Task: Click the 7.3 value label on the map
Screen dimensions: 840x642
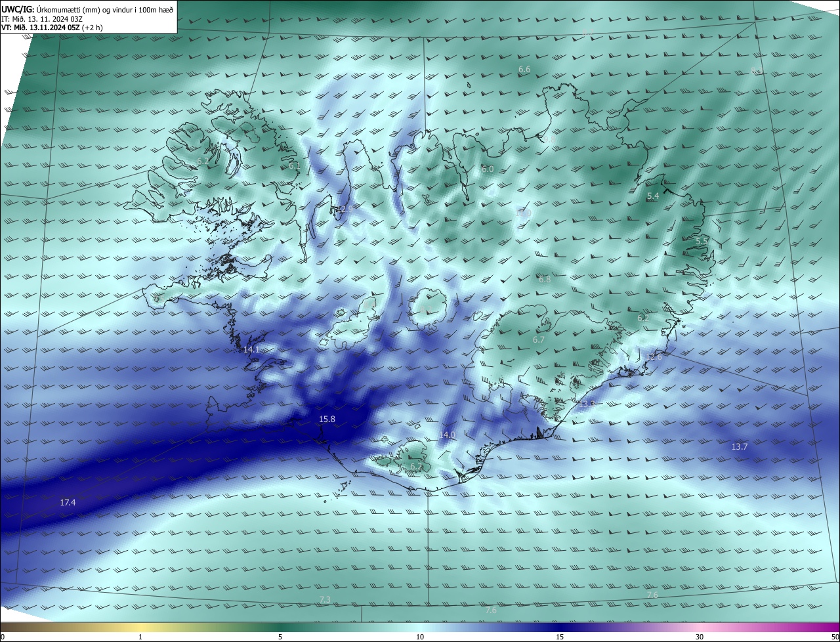Action: [x=325, y=600]
